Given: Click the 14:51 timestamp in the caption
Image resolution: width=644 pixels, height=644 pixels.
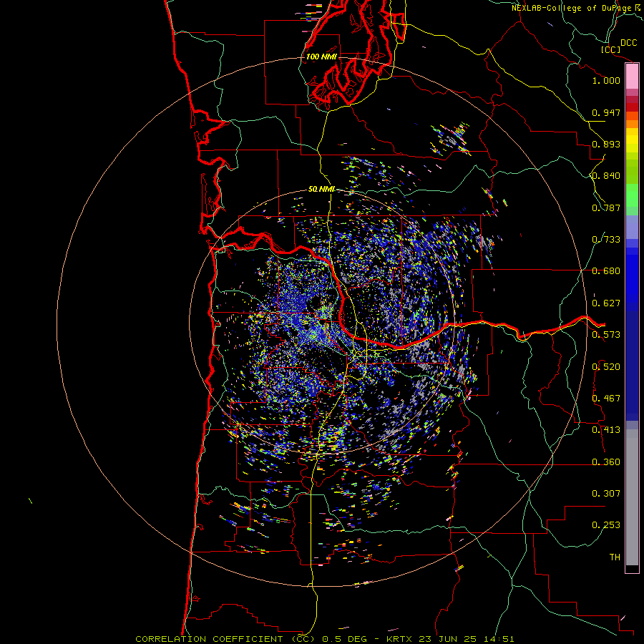Looking at the screenshot, I should pyautogui.click(x=498, y=639).
